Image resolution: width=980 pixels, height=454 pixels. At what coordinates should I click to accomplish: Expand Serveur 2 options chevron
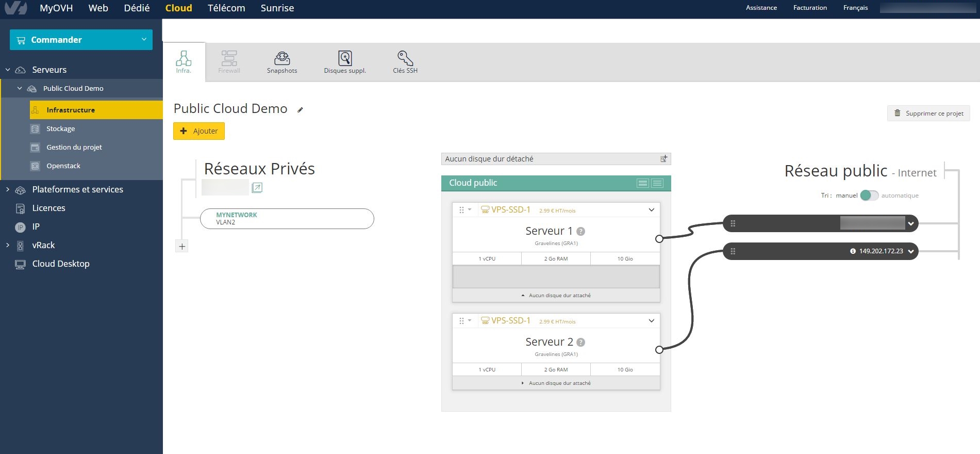click(x=652, y=321)
